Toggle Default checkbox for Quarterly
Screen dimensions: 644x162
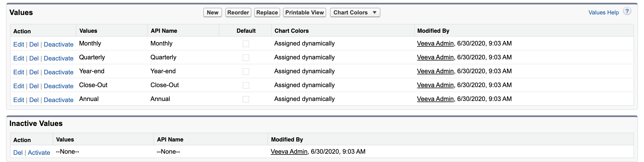[x=246, y=58]
